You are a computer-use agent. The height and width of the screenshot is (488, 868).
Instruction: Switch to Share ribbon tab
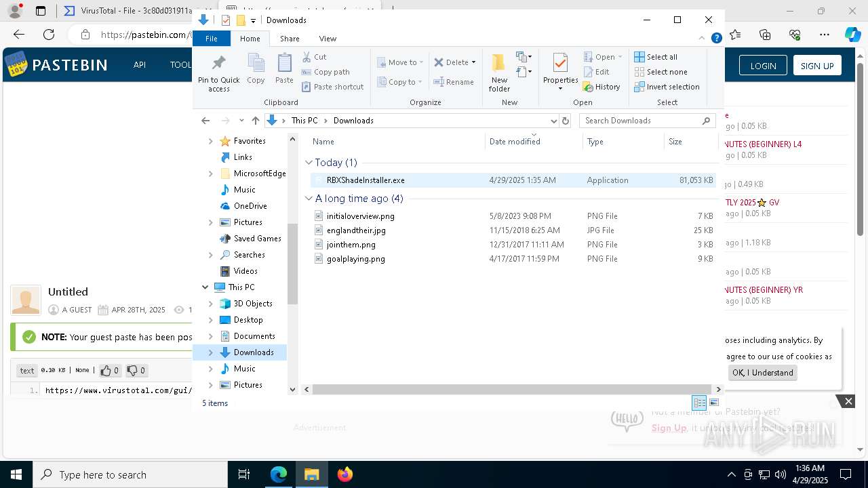coord(290,39)
